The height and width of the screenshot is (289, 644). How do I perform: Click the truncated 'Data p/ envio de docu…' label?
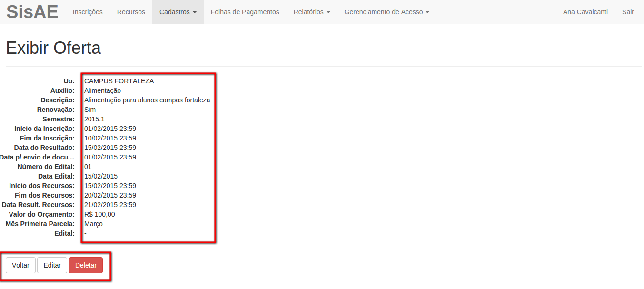pyautogui.click(x=38, y=157)
